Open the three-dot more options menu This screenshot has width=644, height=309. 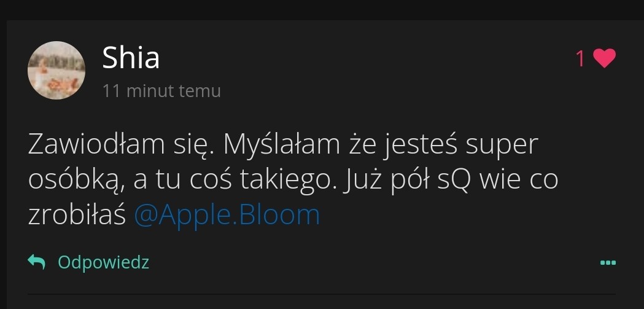(x=607, y=263)
